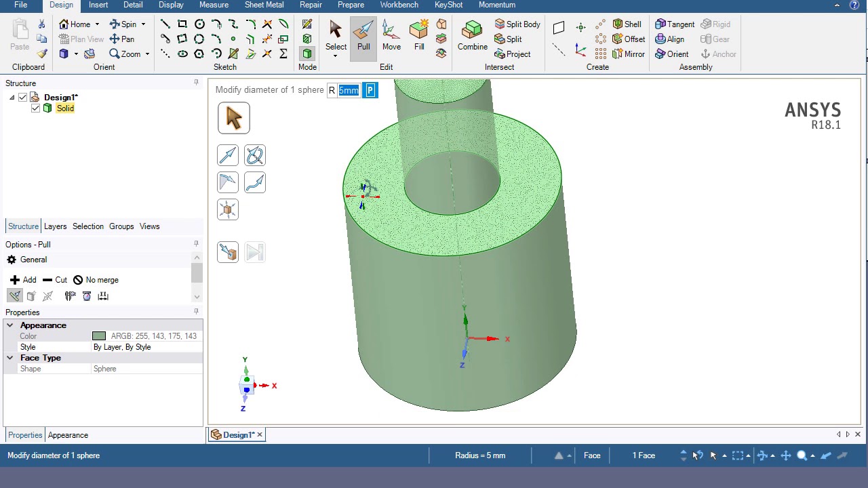The height and width of the screenshot is (488, 868).
Task: Switch to the Layers panel tab
Action: [55, 226]
